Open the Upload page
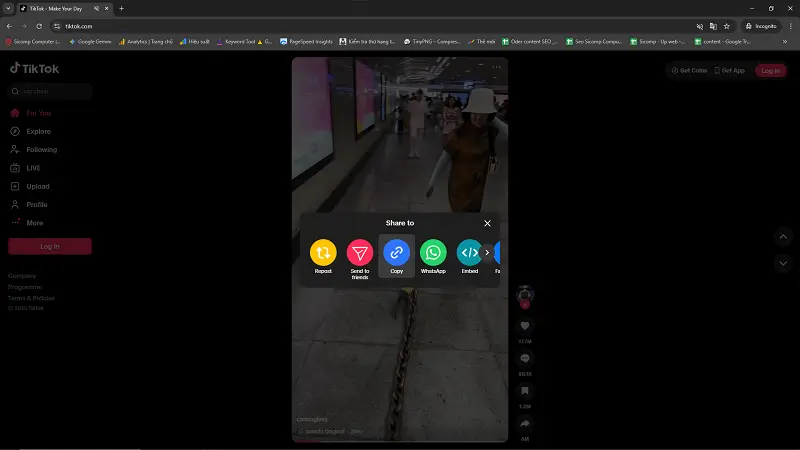 pos(30,186)
